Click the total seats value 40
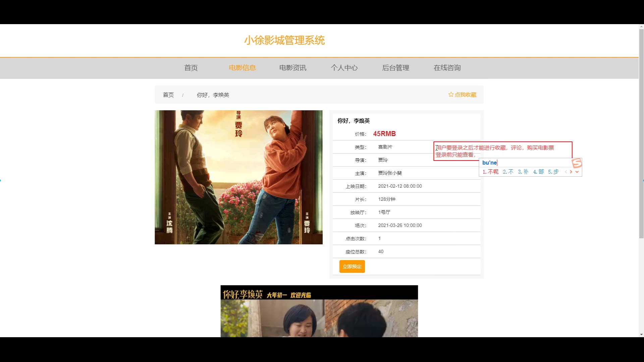The image size is (644, 362). (x=381, y=251)
